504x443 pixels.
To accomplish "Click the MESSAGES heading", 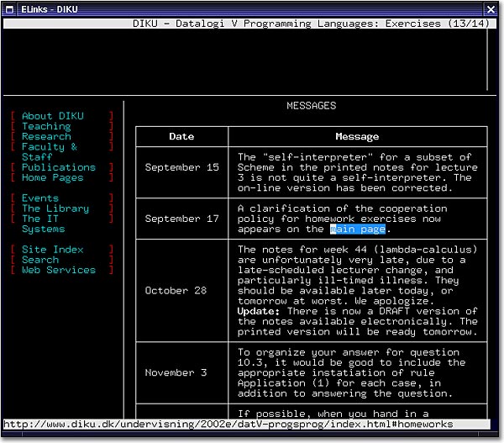I will (311, 106).
